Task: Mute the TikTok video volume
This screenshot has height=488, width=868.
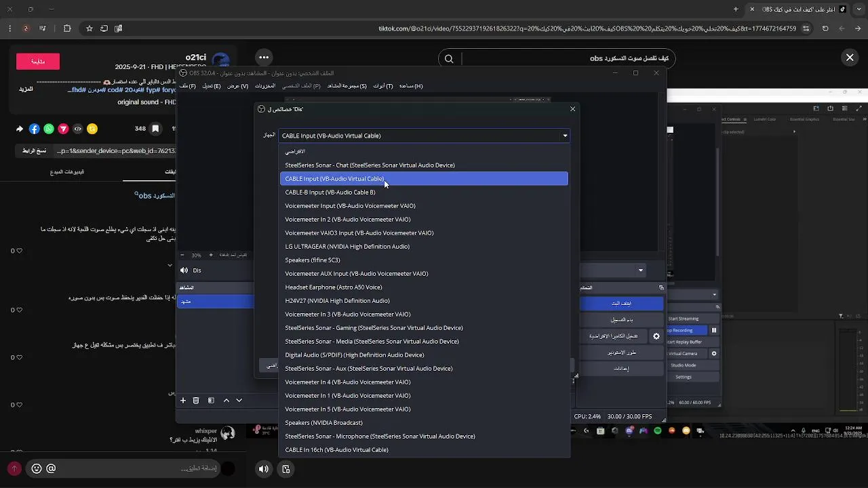Action: click(x=264, y=469)
